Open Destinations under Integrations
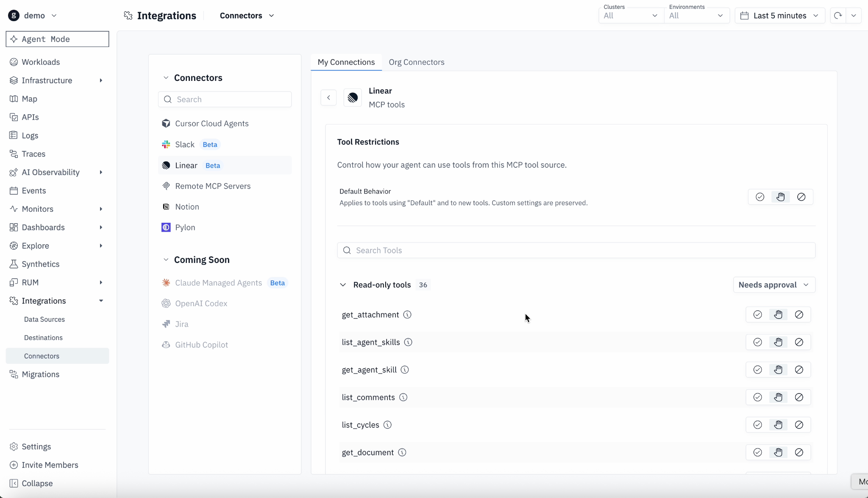This screenshot has width=868, height=498. 57,338
